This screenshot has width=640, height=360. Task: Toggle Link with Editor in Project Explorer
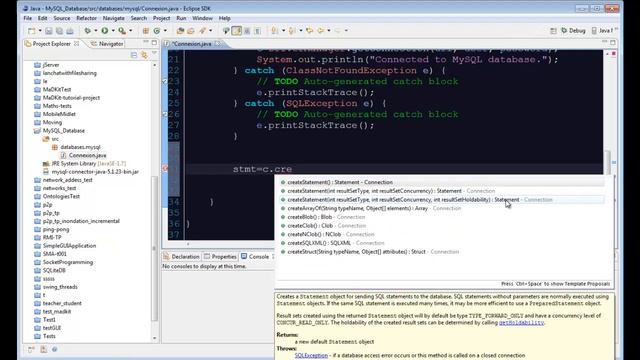pos(144,55)
